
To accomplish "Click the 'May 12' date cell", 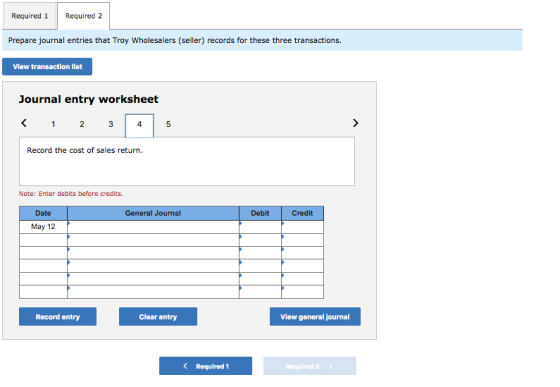I will click(x=43, y=227).
